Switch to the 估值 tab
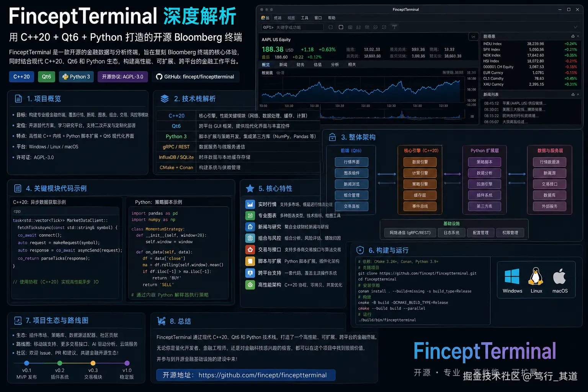588x392 pixels. click(318, 65)
